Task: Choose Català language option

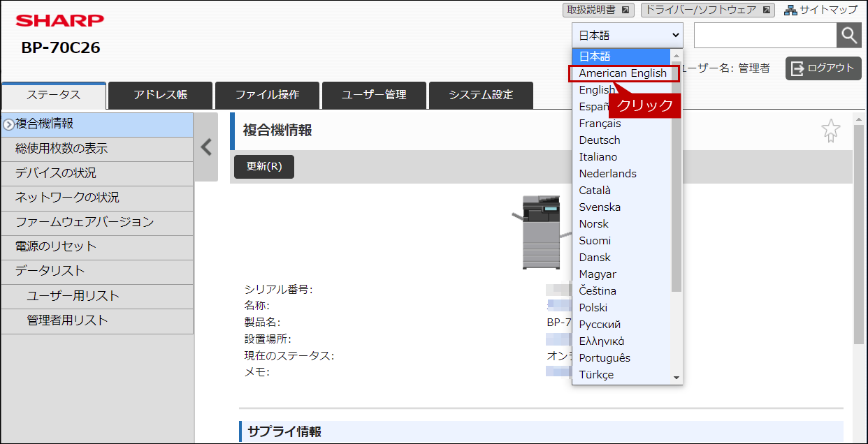Action: [x=622, y=191]
